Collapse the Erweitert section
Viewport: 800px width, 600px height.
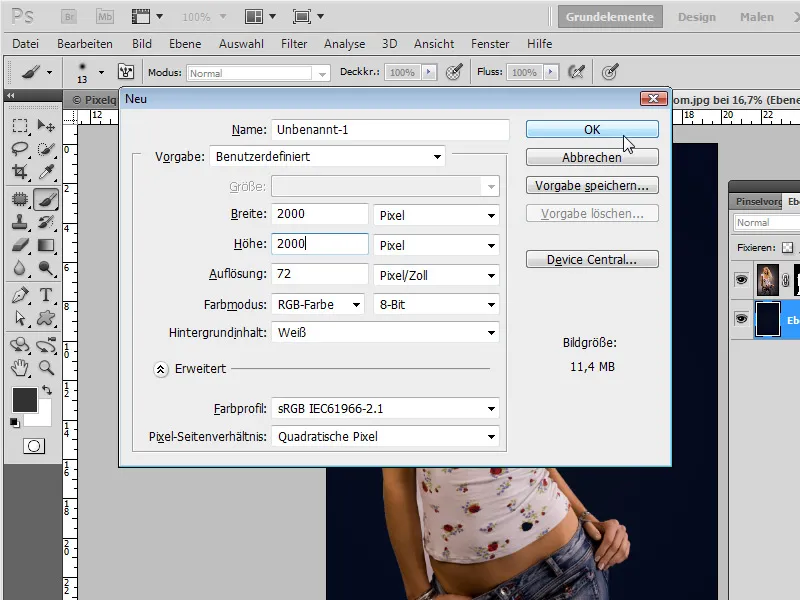161,370
